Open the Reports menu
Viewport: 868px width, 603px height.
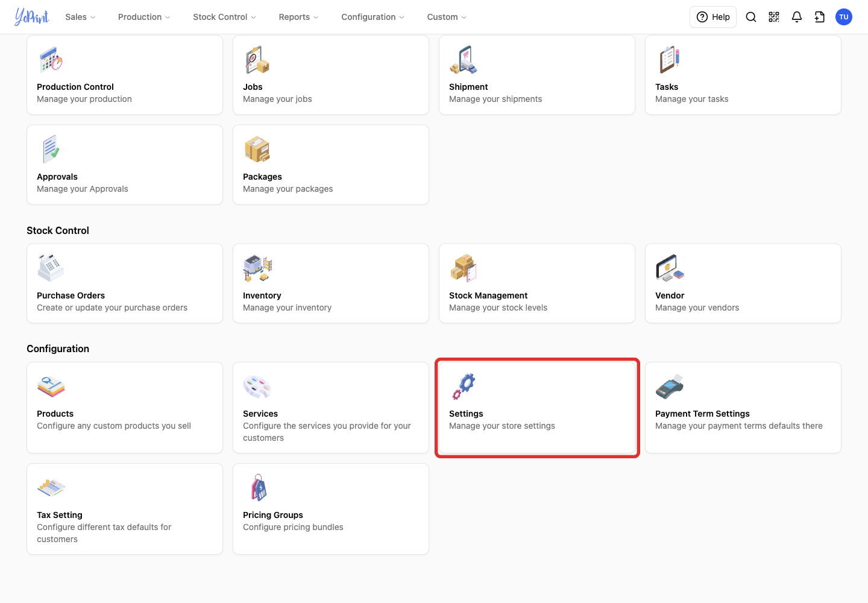(x=298, y=17)
